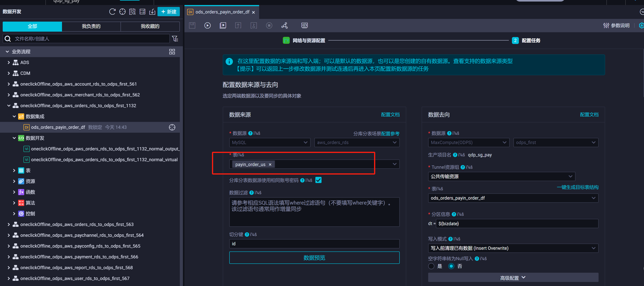This screenshot has height=286, width=644.
Task: Open 查看支持的数据来源类型 link
Action: [483, 61]
